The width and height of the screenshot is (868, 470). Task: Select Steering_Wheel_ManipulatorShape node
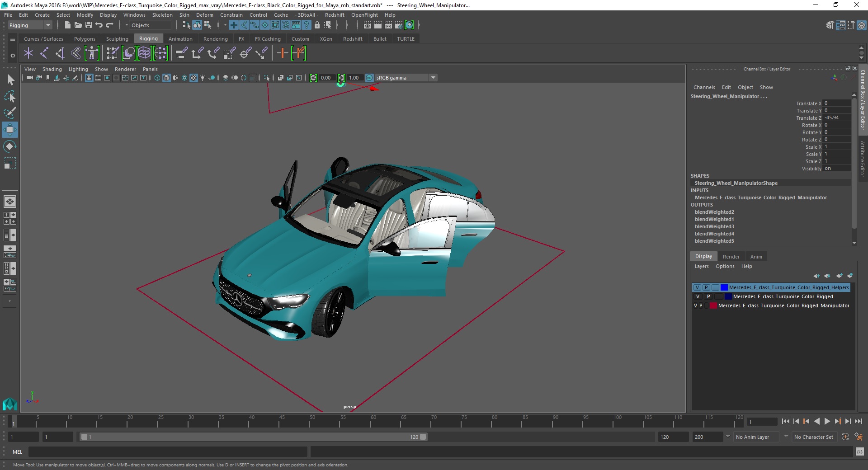[736, 183]
